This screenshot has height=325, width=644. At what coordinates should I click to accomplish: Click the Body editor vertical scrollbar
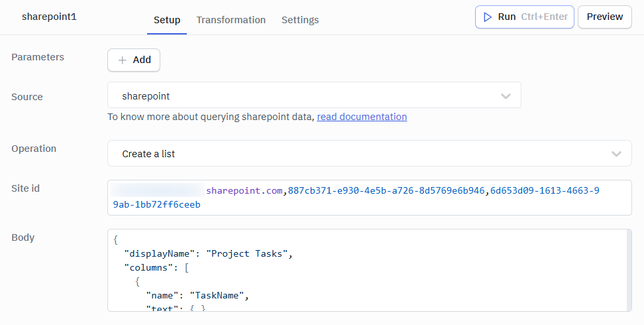[x=629, y=271]
